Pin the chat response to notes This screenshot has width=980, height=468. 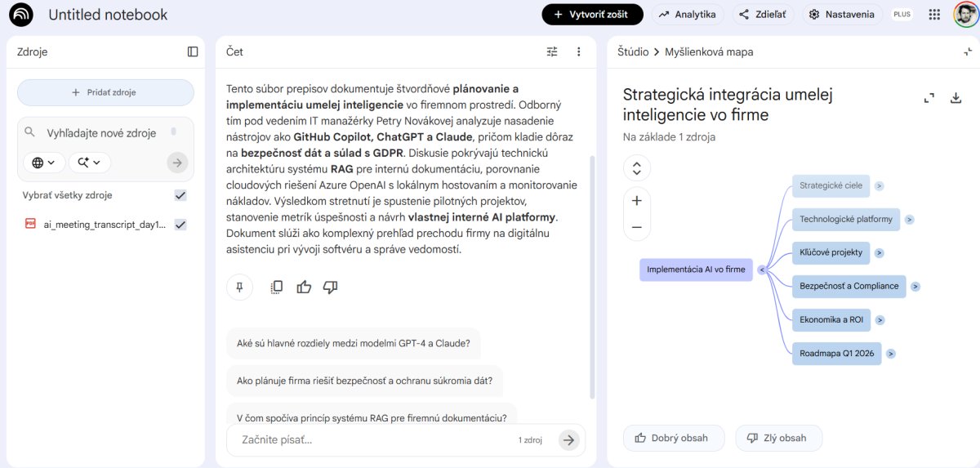(239, 287)
